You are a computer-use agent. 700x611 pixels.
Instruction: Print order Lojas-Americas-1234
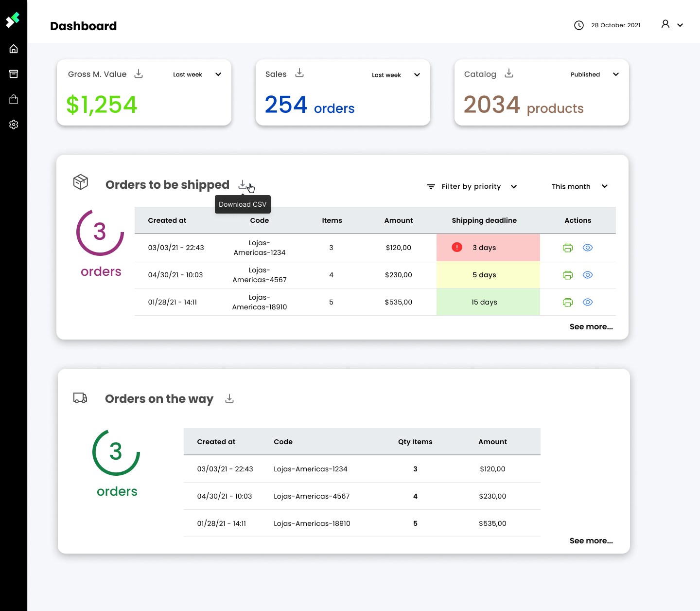pyautogui.click(x=567, y=248)
